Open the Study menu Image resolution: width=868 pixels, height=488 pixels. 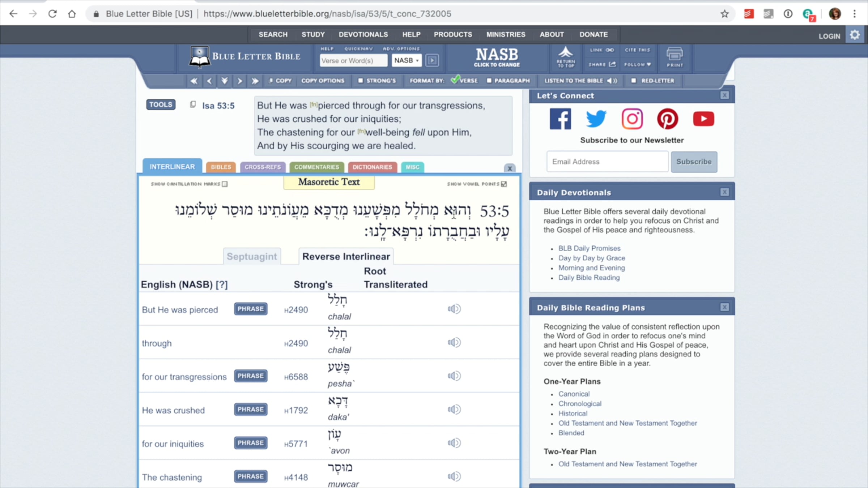click(x=313, y=35)
